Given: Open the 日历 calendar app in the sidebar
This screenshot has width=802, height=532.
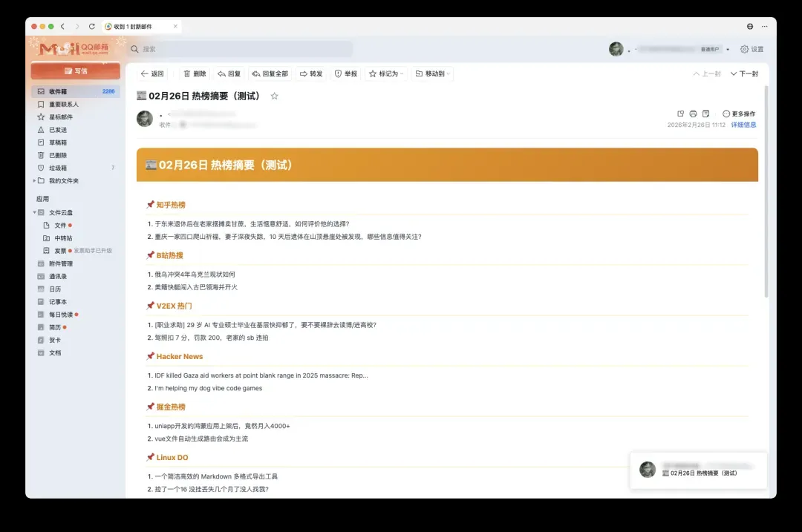Looking at the screenshot, I should click(55, 289).
